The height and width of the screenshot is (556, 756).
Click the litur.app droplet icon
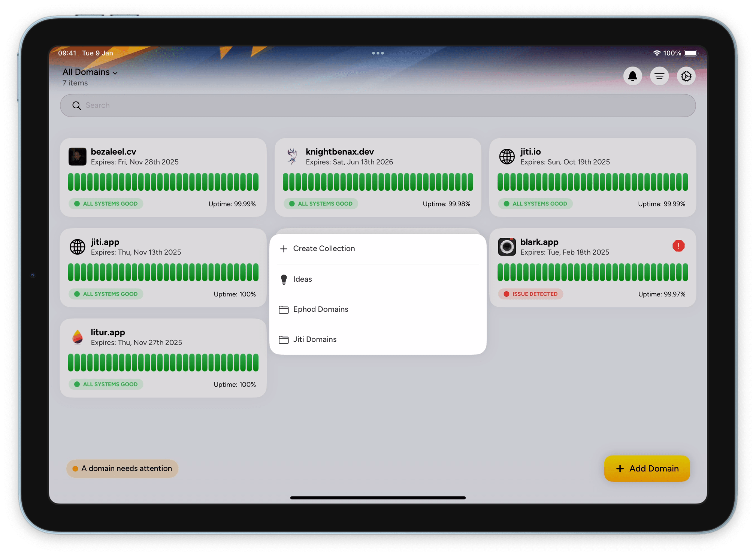coord(78,337)
